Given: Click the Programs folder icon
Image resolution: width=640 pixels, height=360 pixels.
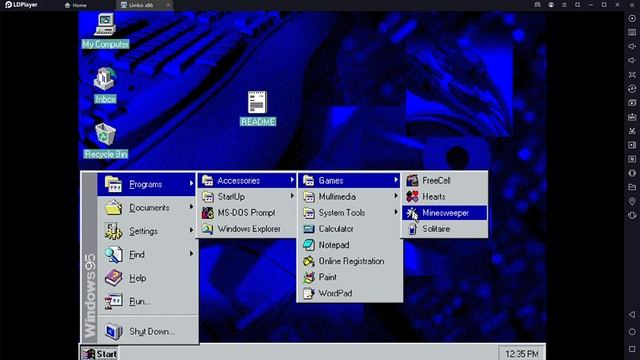Looking at the screenshot, I should (x=113, y=184).
